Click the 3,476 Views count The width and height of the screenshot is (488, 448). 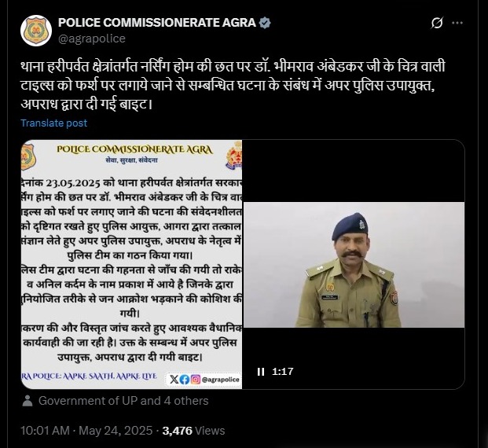tap(193, 431)
